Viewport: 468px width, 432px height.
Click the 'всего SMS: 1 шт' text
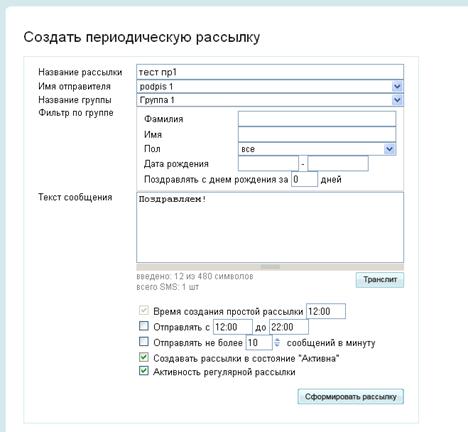(168, 287)
